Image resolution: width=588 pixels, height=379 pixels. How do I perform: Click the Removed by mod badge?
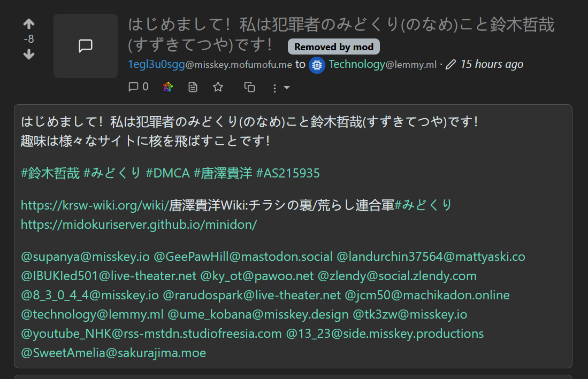pyautogui.click(x=334, y=47)
